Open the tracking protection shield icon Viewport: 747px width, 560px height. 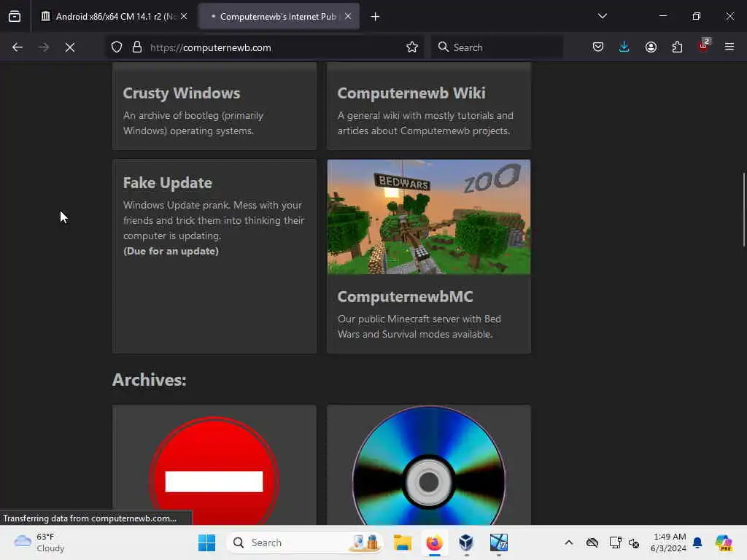[117, 47]
